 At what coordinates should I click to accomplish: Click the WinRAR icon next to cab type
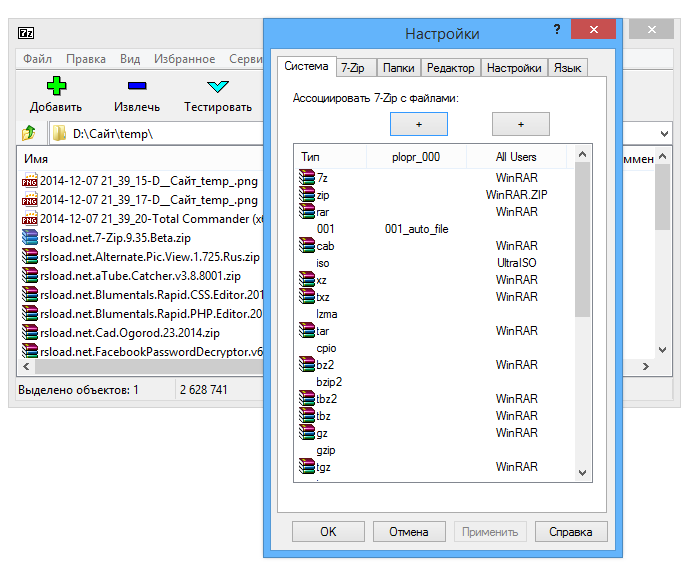307,245
